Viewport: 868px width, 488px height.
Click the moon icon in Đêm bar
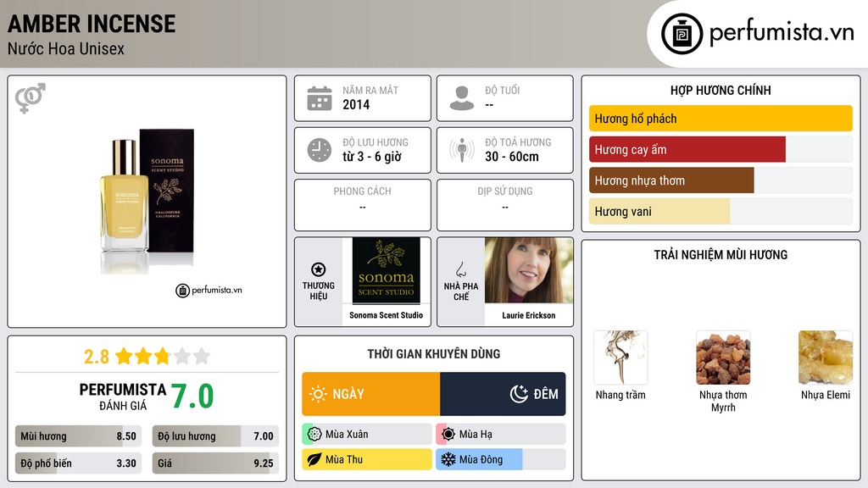pyautogui.click(x=519, y=394)
